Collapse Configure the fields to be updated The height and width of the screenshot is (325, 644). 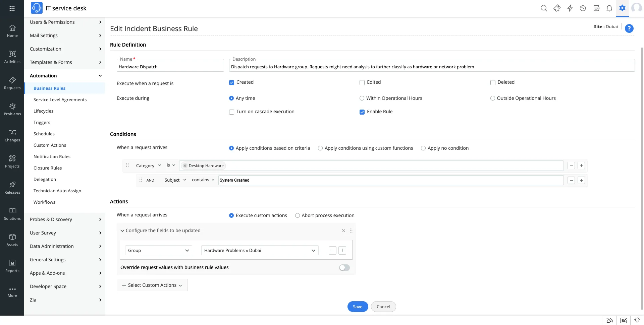[x=122, y=231]
